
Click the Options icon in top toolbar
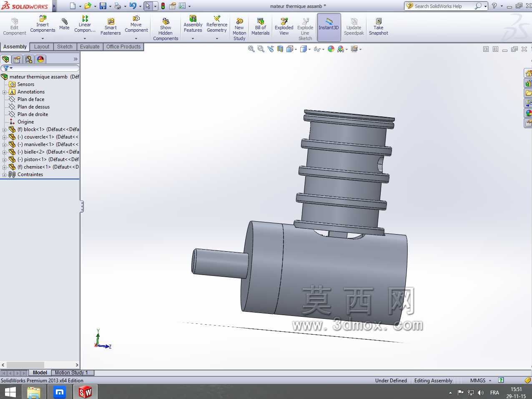click(x=182, y=6)
